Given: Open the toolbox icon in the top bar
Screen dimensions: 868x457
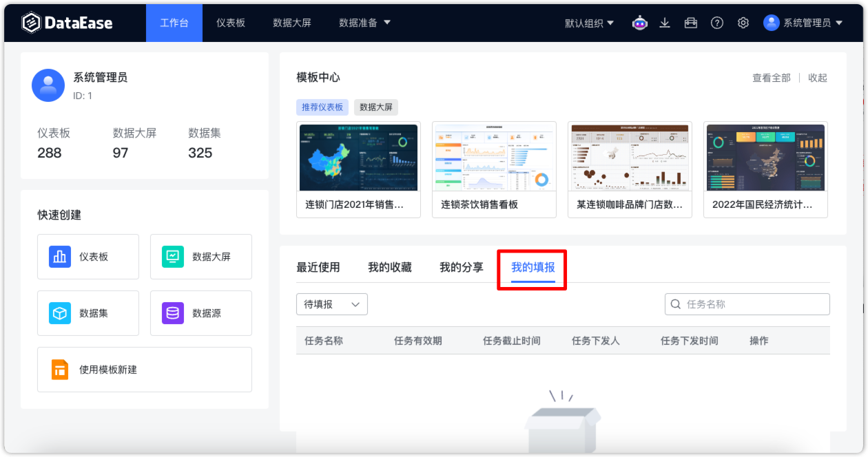Looking at the screenshot, I should [x=690, y=22].
